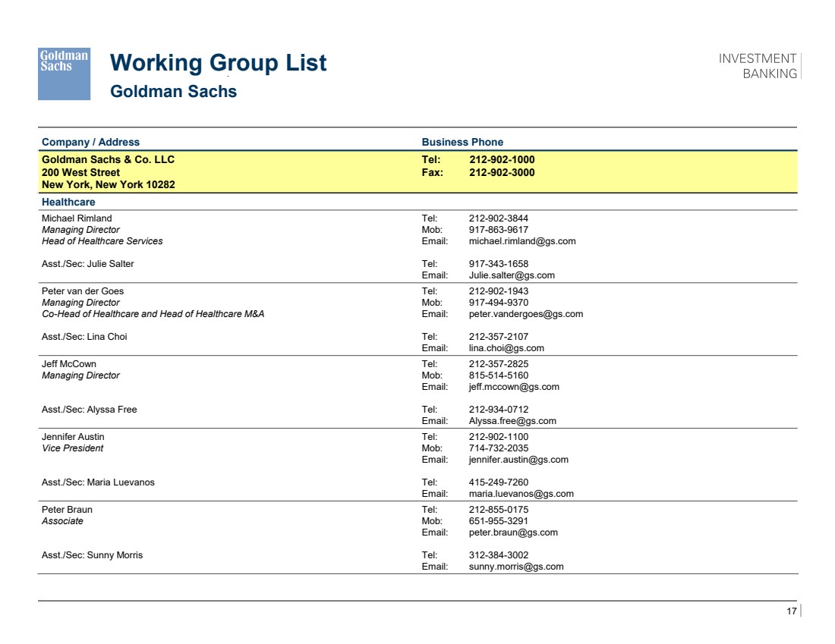
Task: Click the 'Vice President' title
Action: point(72,448)
